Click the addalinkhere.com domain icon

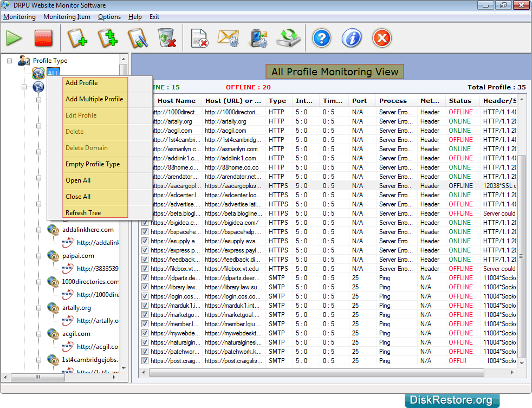click(53, 230)
